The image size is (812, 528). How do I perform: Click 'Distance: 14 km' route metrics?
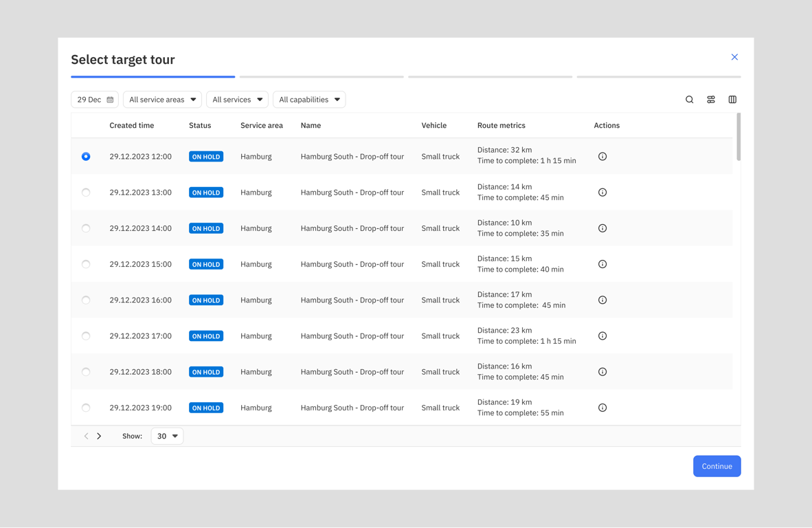(x=504, y=186)
